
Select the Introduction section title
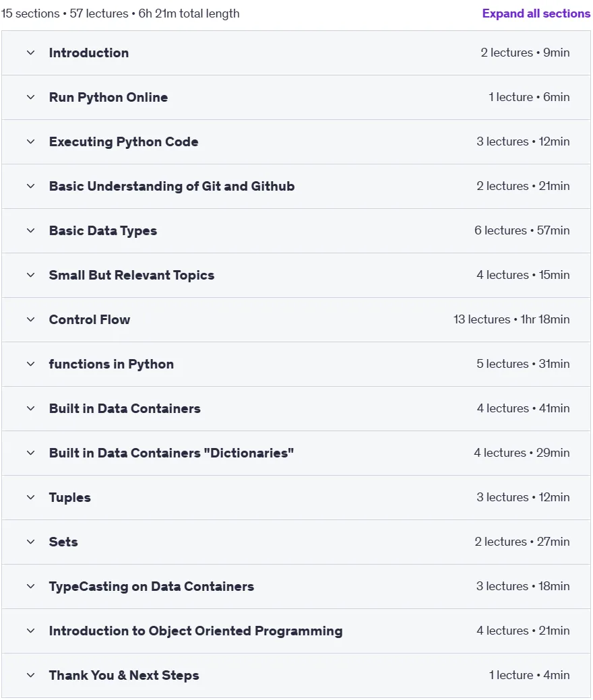(89, 53)
